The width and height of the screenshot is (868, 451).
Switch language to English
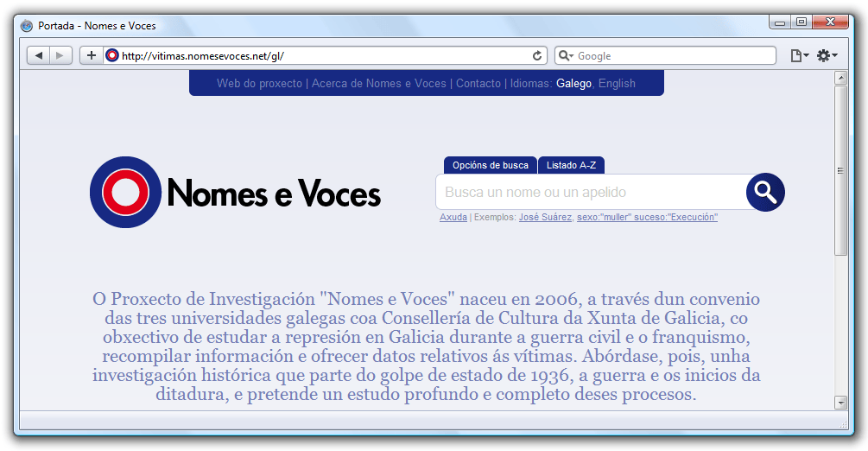point(617,83)
